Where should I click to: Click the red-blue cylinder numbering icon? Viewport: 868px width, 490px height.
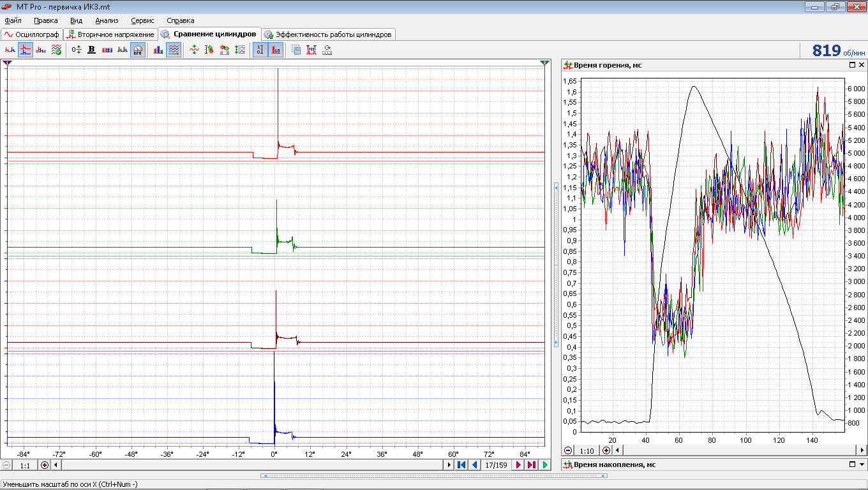[x=107, y=50]
